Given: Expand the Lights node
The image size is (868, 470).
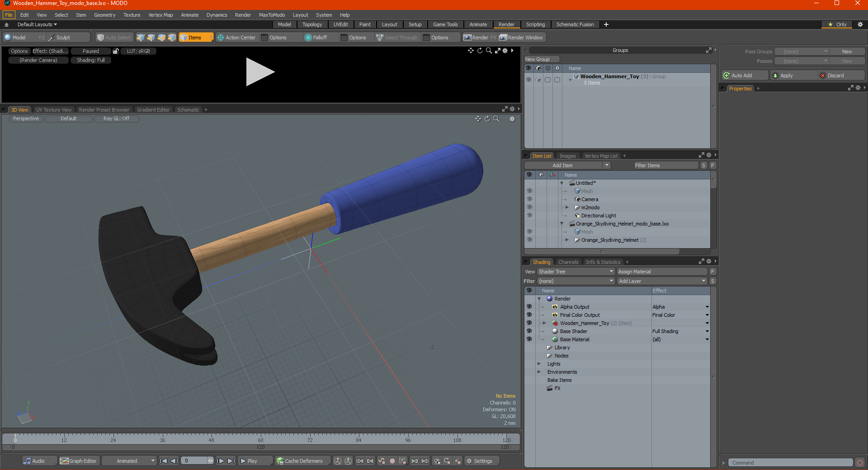Looking at the screenshot, I should click(x=539, y=364).
